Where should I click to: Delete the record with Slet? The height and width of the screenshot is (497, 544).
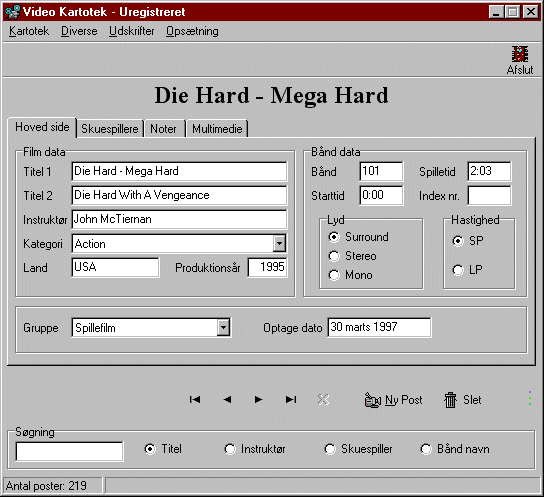click(462, 400)
